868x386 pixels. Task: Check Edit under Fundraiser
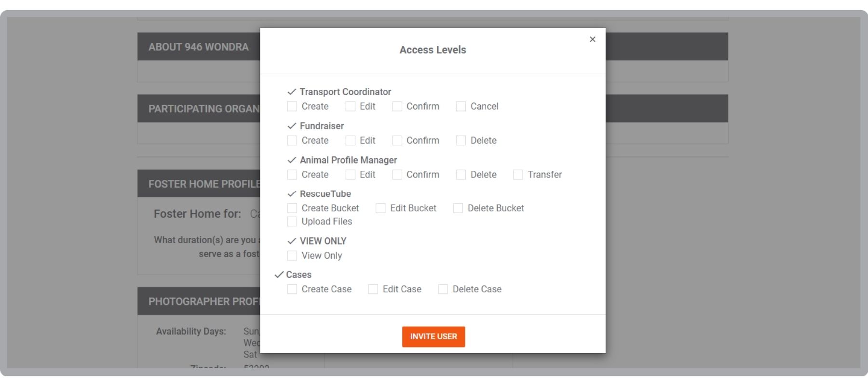(351, 140)
